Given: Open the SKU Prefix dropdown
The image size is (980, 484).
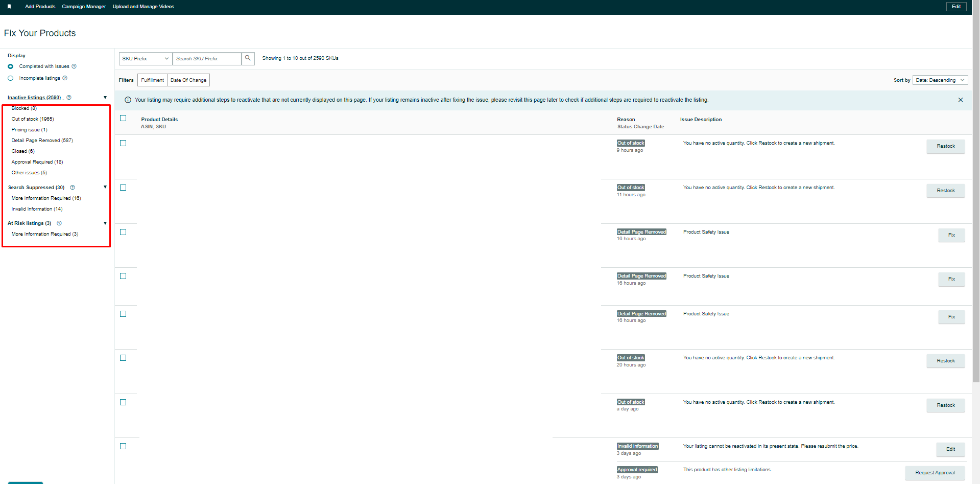Looking at the screenshot, I should point(146,58).
